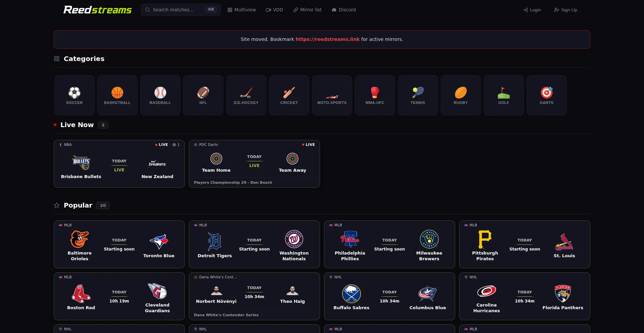
Task: Click the Live Now count badge
Action: point(103,125)
